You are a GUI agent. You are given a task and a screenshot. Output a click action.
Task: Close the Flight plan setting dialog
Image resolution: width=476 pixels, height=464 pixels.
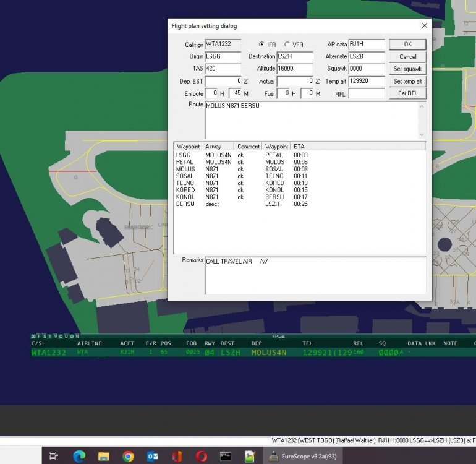[424, 25]
